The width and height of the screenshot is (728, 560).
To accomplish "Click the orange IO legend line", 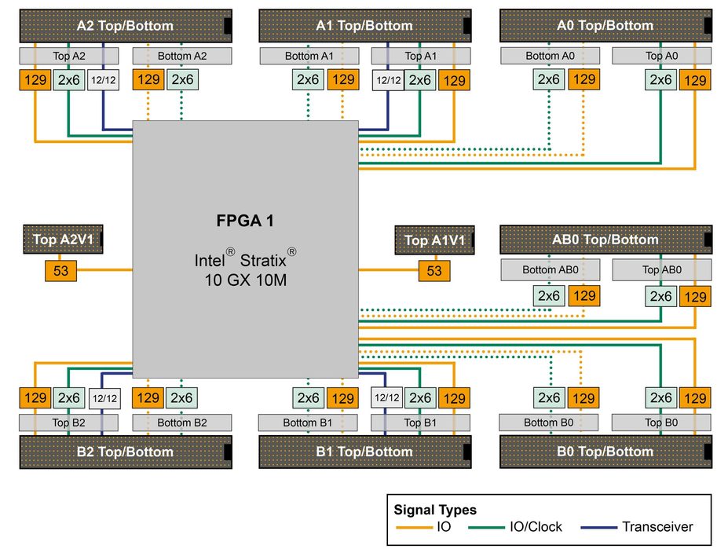I will pyautogui.click(x=414, y=527).
